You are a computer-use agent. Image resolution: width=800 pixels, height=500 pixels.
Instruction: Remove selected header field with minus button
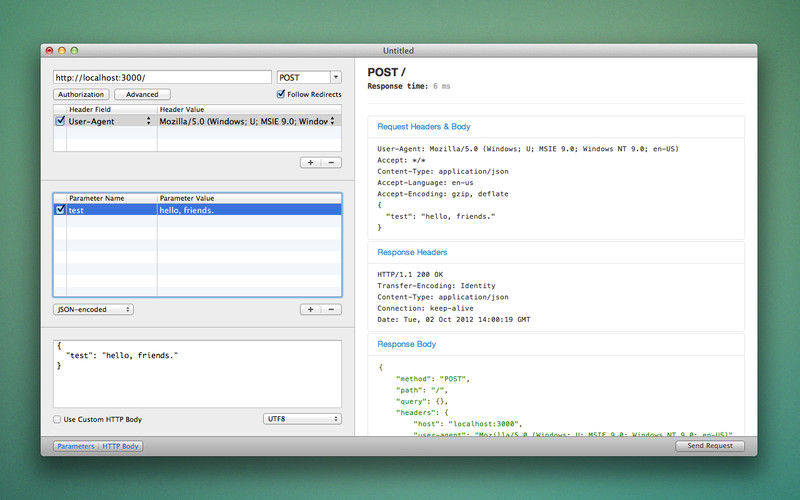tap(331, 162)
